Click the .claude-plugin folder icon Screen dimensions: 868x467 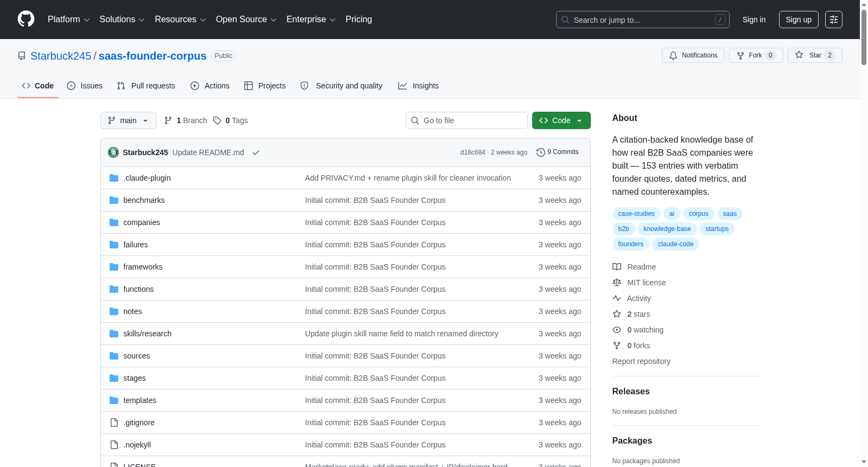coord(114,178)
